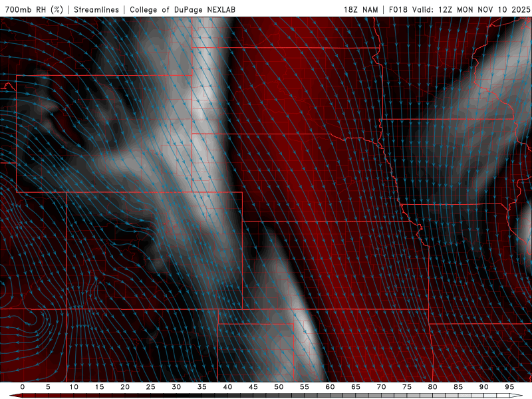
Task: Click the colorbar label "80"
Action: pos(433,387)
